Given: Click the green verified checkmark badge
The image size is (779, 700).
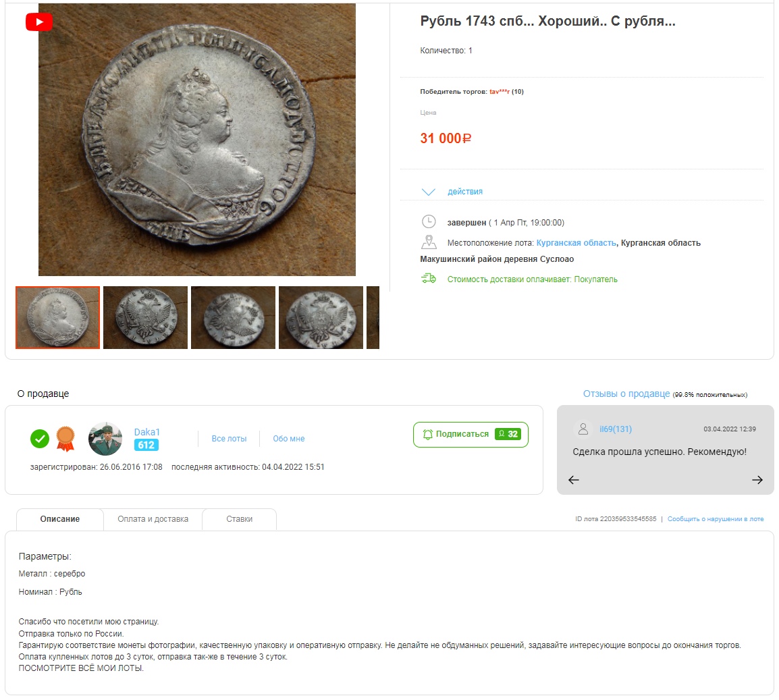Looking at the screenshot, I should (x=40, y=439).
